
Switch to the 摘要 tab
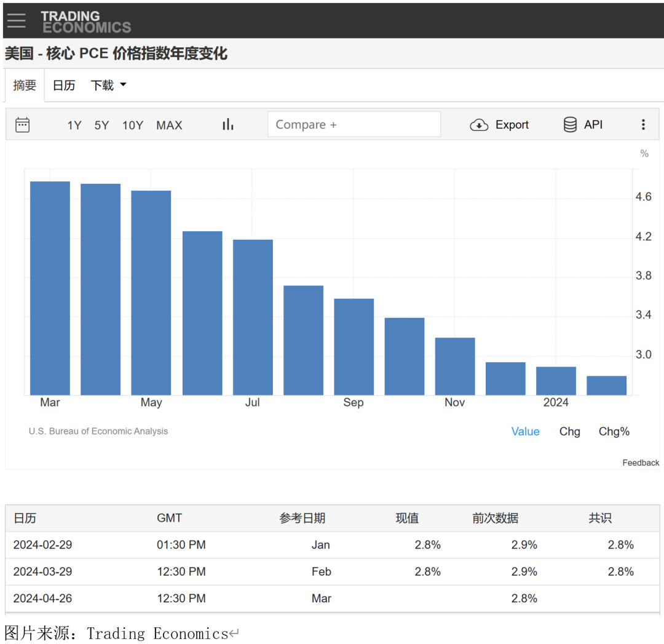pos(25,85)
